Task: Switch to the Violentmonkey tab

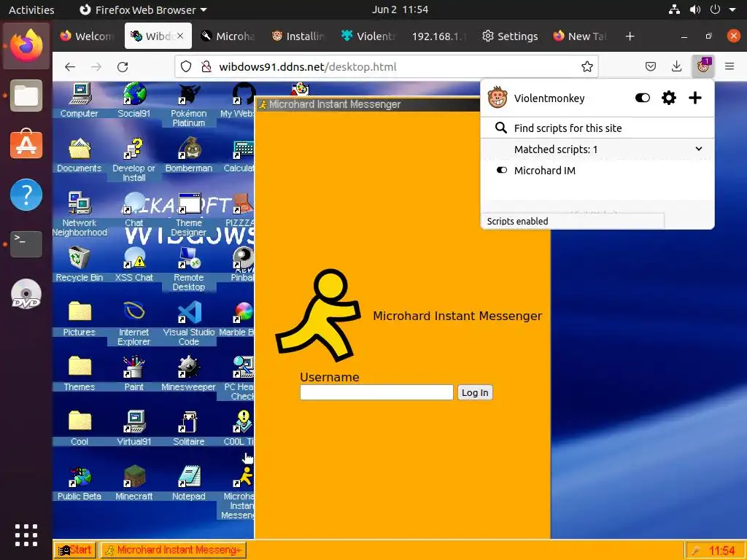Action: click(x=368, y=36)
